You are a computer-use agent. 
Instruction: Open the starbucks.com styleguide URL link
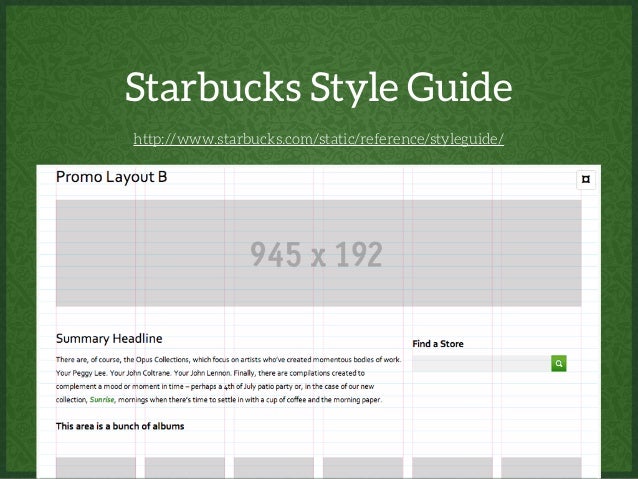click(x=319, y=139)
